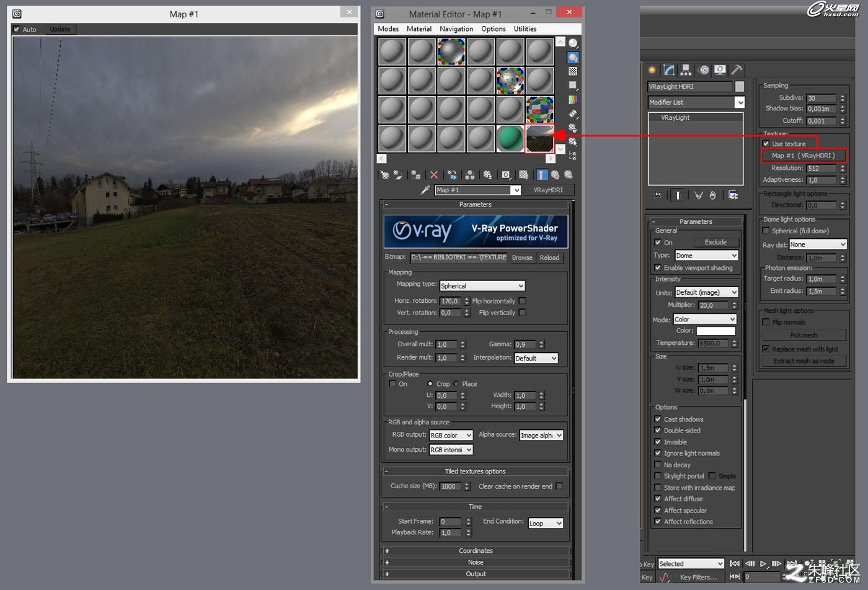
Task: Pick material from object with eyedropper
Action: 425,190
